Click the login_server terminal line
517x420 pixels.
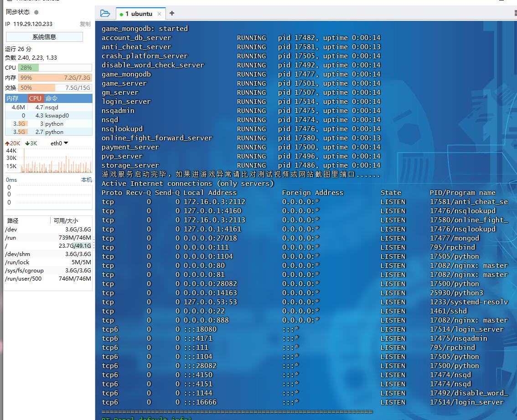(x=241, y=102)
